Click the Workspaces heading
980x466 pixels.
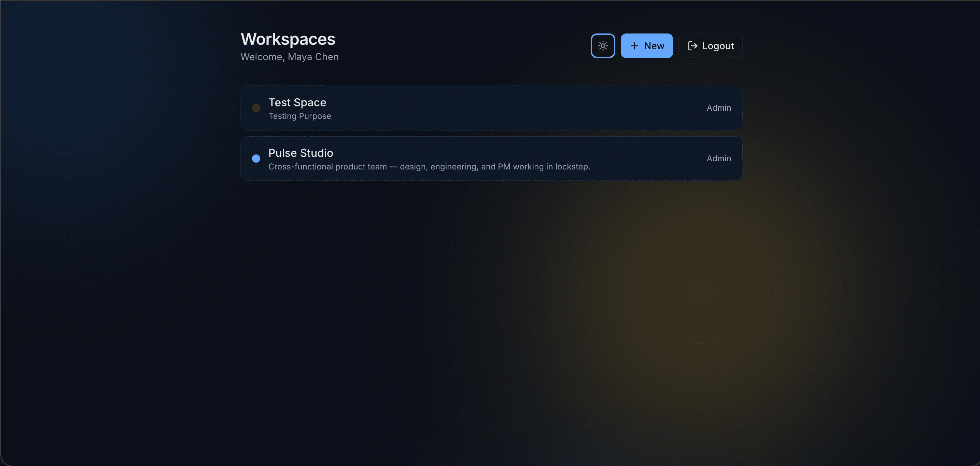click(288, 39)
